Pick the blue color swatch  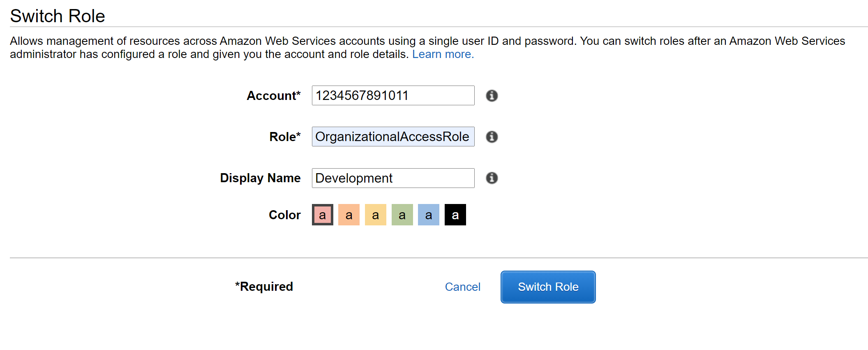429,215
